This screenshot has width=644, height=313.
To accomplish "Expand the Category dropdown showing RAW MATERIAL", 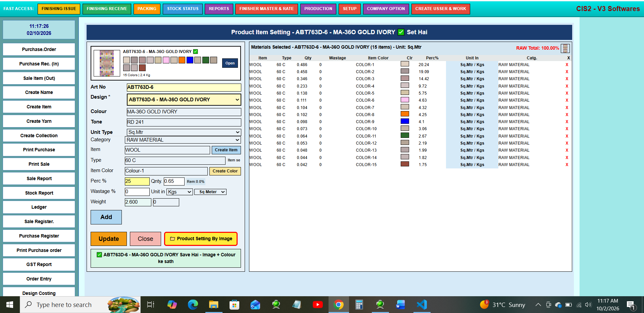I will tap(183, 140).
